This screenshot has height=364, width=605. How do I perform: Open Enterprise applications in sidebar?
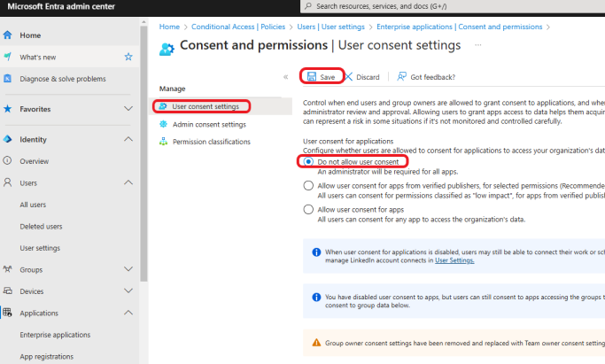(55, 335)
